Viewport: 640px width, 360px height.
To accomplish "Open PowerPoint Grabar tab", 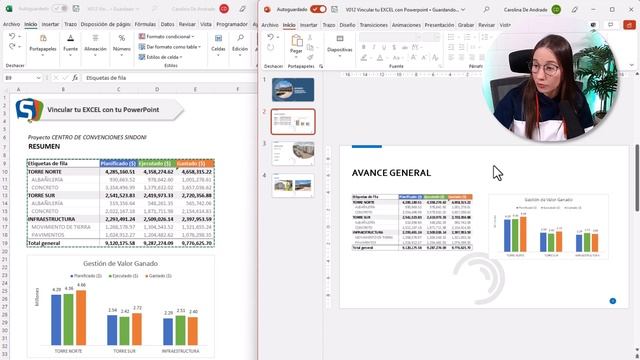I will pyautogui.click(x=466, y=25).
